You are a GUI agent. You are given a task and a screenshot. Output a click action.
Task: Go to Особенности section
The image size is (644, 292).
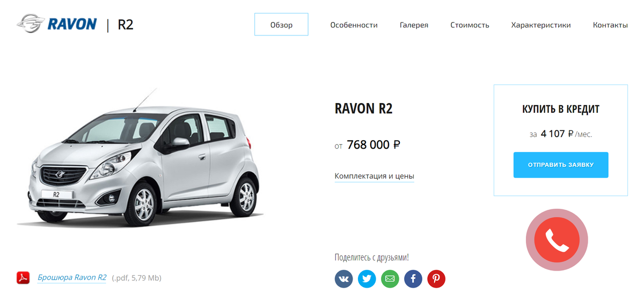click(354, 25)
